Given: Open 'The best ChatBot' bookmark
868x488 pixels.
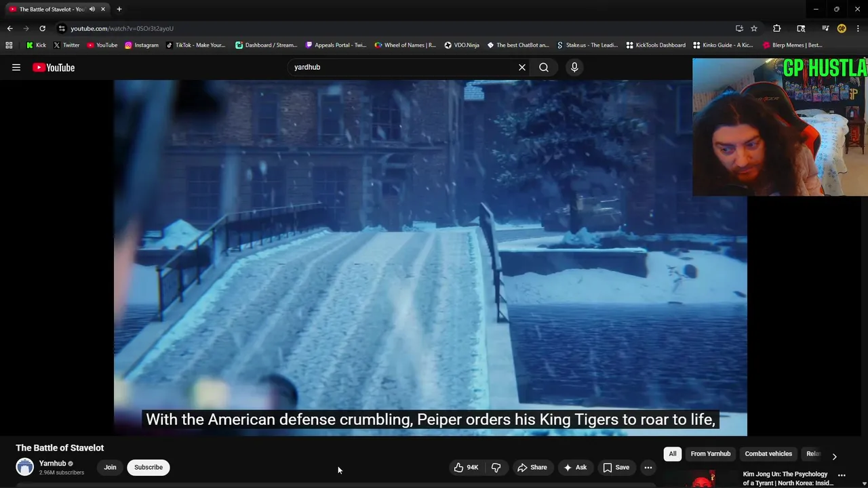Looking at the screenshot, I should coord(518,45).
